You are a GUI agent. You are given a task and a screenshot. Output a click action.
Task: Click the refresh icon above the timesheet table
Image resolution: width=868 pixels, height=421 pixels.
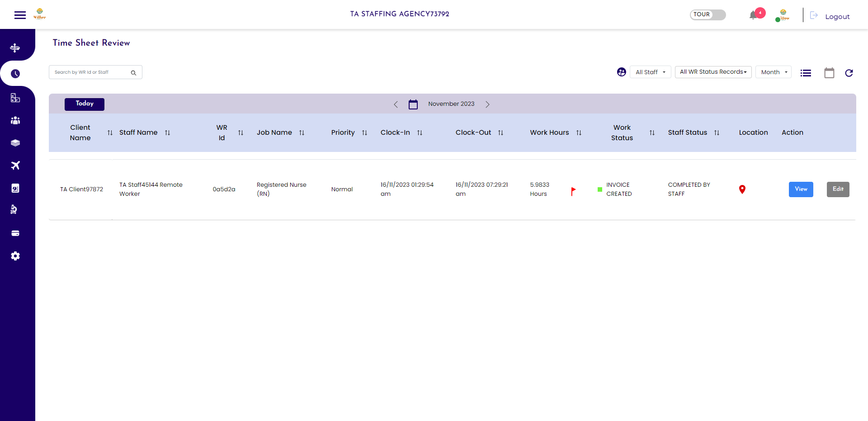[849, 73]
